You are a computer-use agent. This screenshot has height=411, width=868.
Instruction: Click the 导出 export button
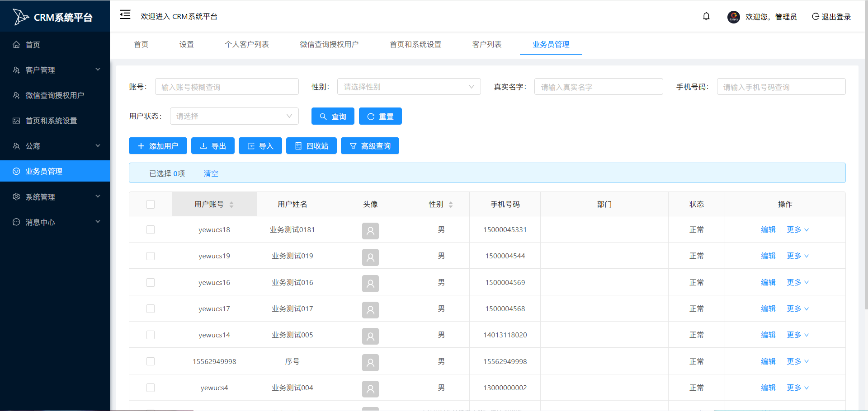[213, 146]
